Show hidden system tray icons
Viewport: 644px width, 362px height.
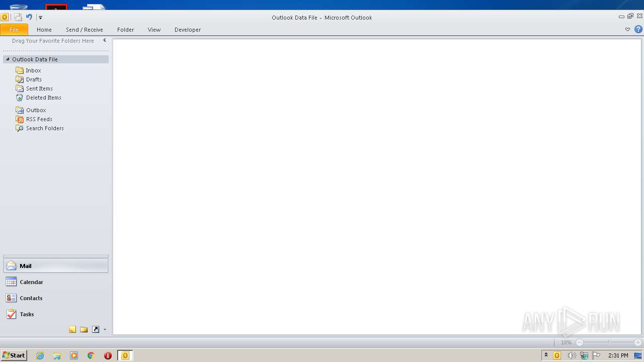pyautogui.click(x=546, y=355)
